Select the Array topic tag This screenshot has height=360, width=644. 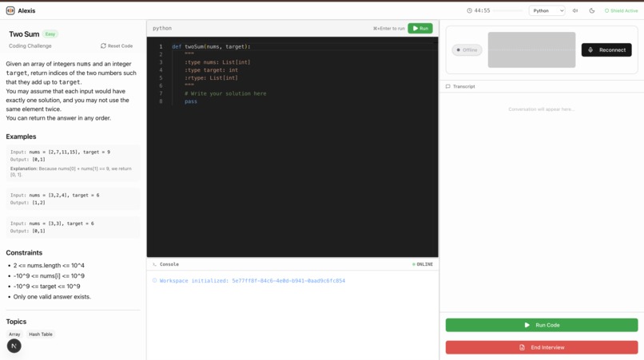[x=14, y=334]
